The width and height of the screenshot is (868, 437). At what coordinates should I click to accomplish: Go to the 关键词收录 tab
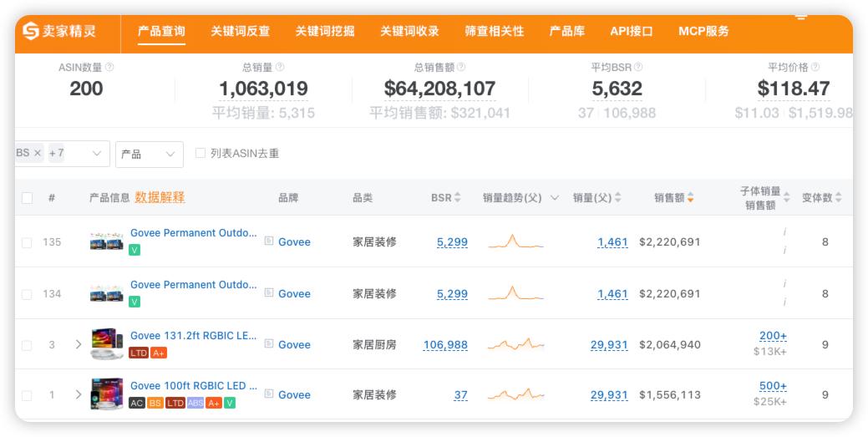[409, 32]
